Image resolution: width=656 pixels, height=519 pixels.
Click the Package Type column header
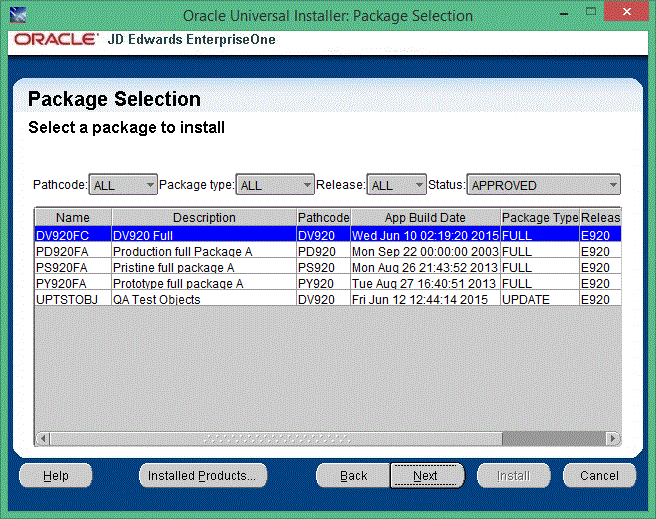540,217
